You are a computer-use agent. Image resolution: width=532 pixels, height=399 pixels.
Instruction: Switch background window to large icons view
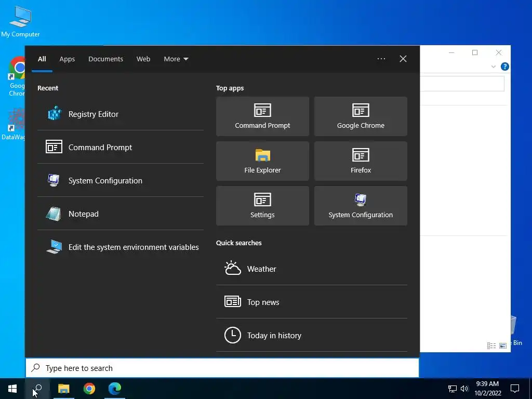click(503, 345)
